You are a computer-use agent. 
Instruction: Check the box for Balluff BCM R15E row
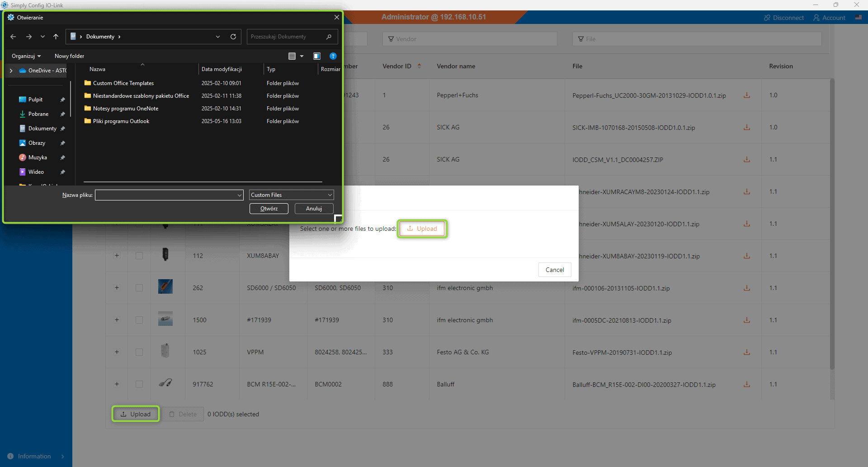(x=139, y=384)
